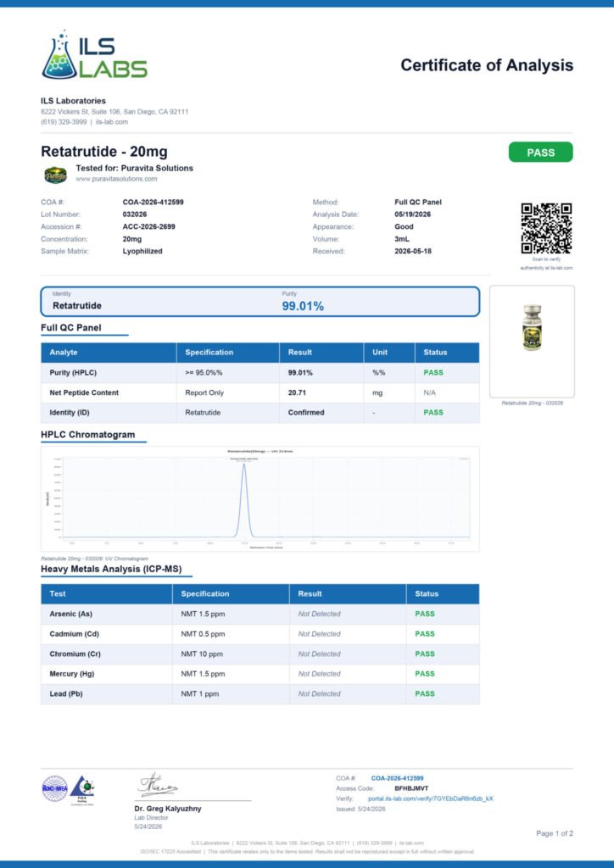The height and width of the screenshot is (868, 614).
Task: Click the PASS status in Lead (Pb) row
Action: point(425,693)
